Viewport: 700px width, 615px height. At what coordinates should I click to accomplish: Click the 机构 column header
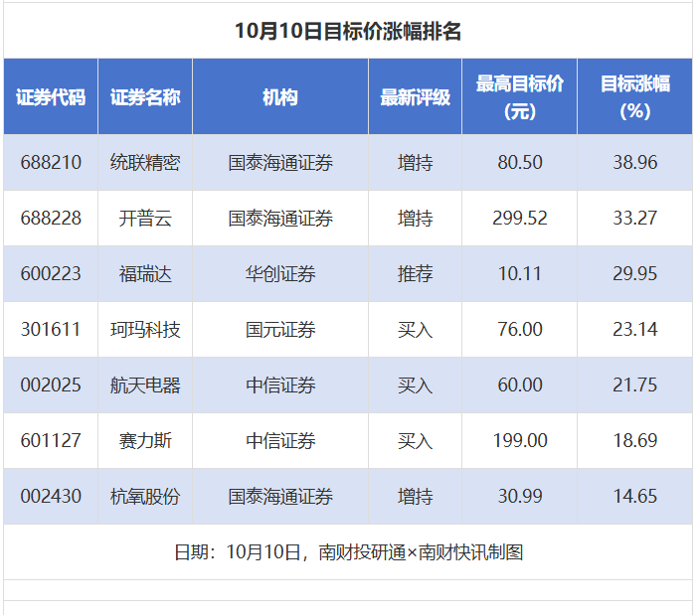click(x=280, y=97)
